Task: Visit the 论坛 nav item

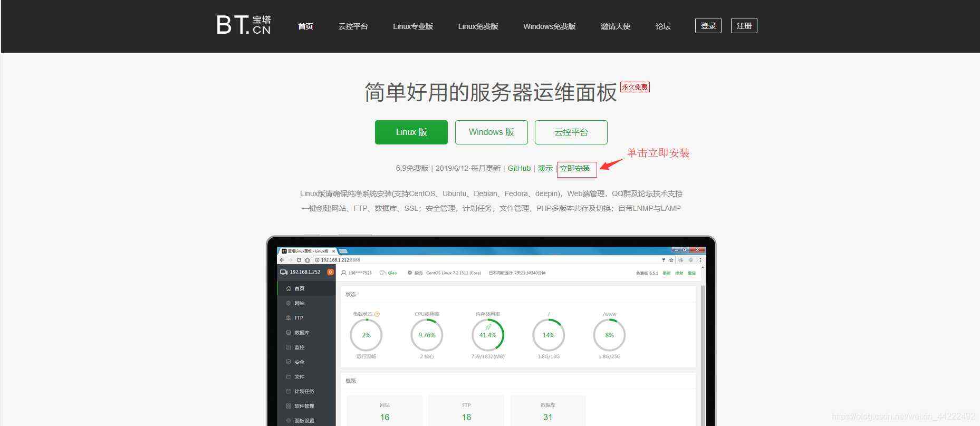Action: click(663, 26)
